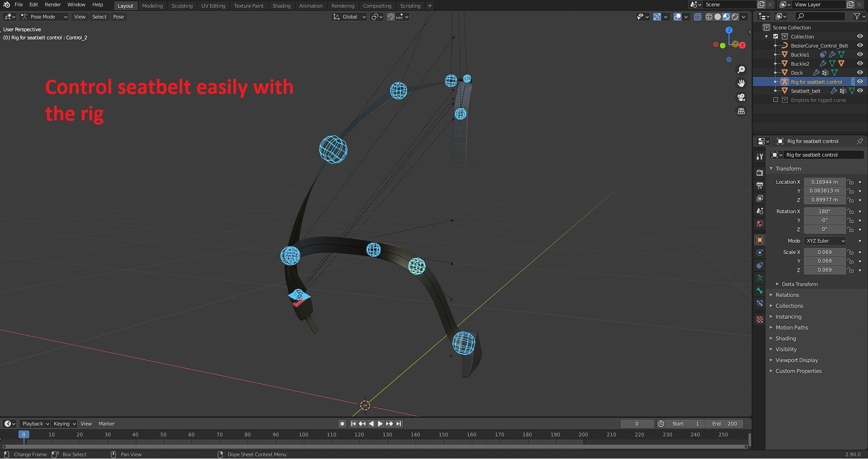Open the Scene properties tab
Image resolution: width=868 pixels, height=459 pixels.
(x=760, y=211)
